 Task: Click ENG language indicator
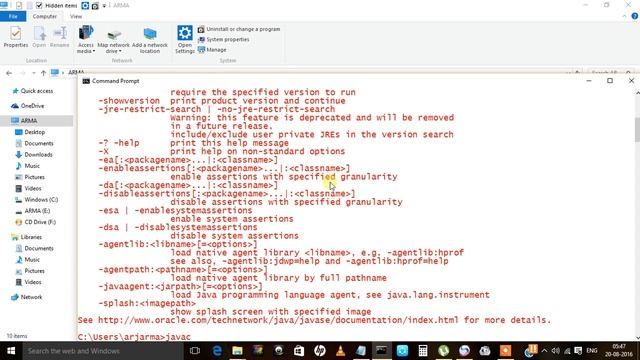pos(591,351)
